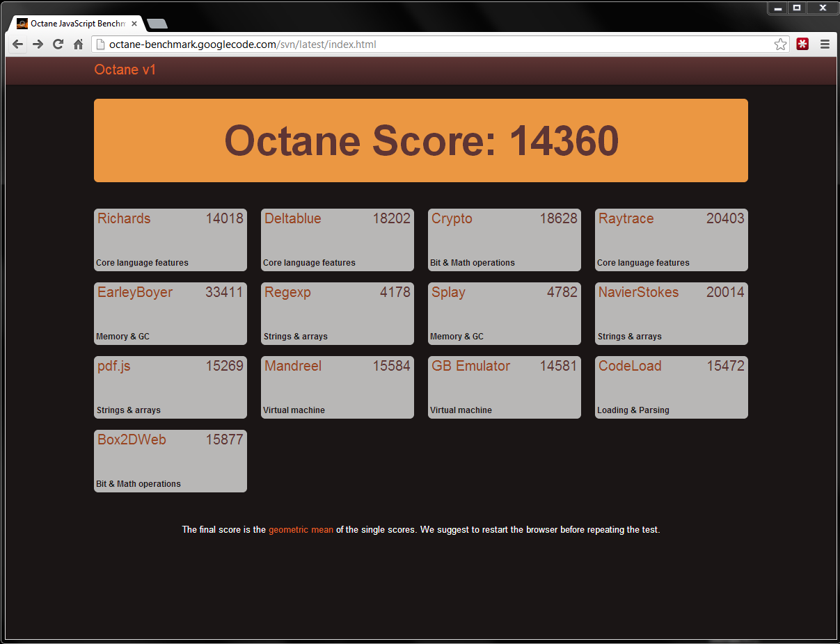Click the GB Emulator score 14581

click(x=558, y=366)
